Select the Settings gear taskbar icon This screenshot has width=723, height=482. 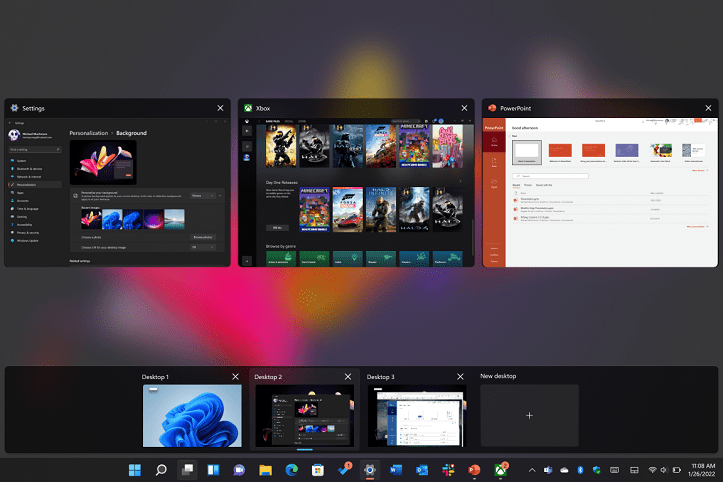[369, 470]
